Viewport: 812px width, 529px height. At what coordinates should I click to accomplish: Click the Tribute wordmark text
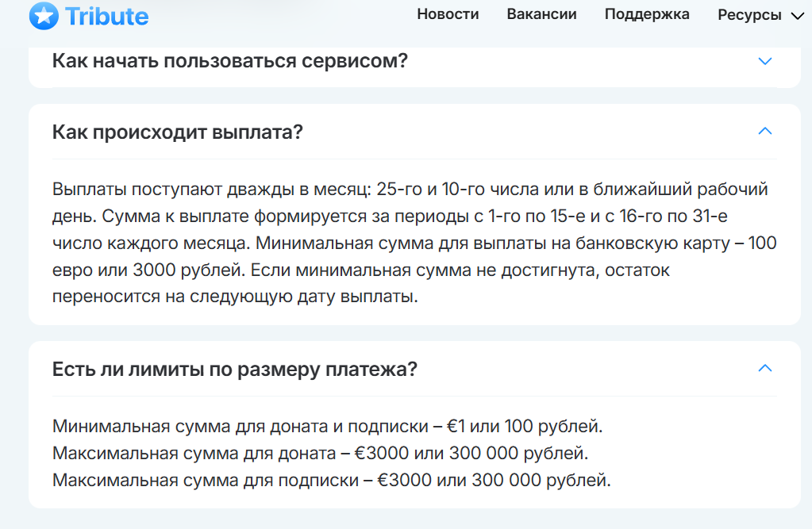(x=107, y=15)
